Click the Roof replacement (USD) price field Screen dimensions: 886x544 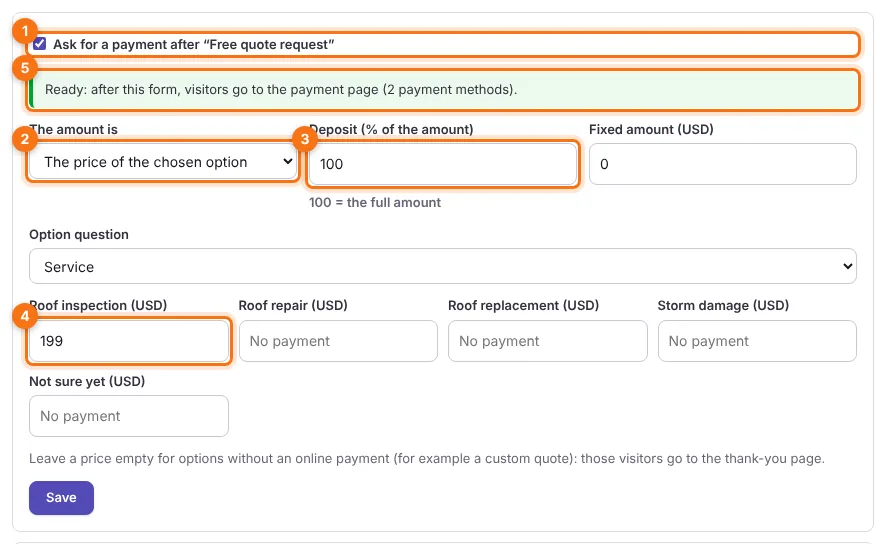pos(548,341)
